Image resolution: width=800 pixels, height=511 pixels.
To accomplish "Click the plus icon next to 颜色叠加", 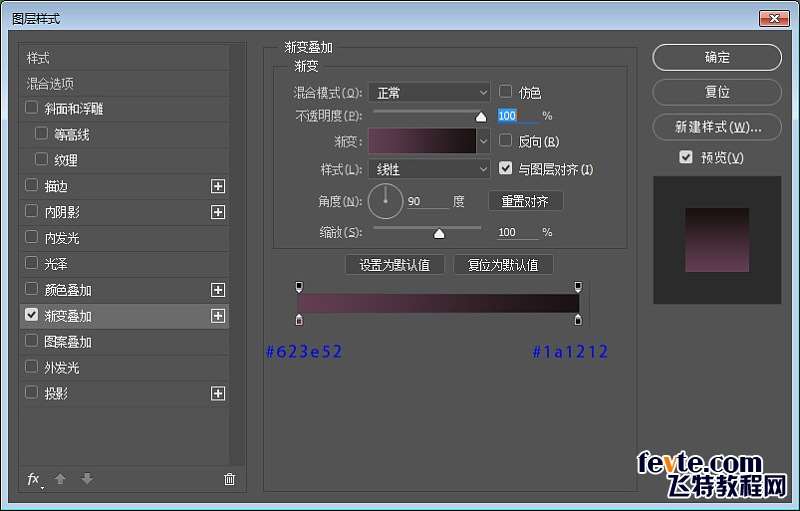I will coord(218,290).
